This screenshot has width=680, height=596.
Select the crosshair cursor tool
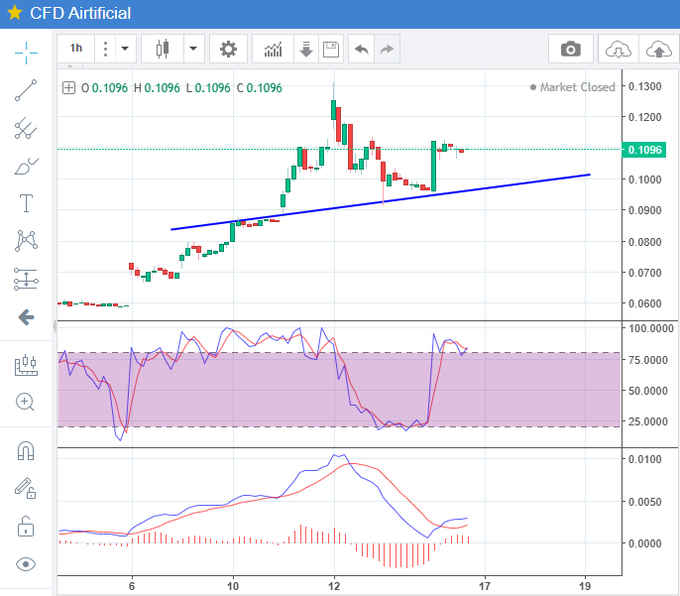point(26,53)
